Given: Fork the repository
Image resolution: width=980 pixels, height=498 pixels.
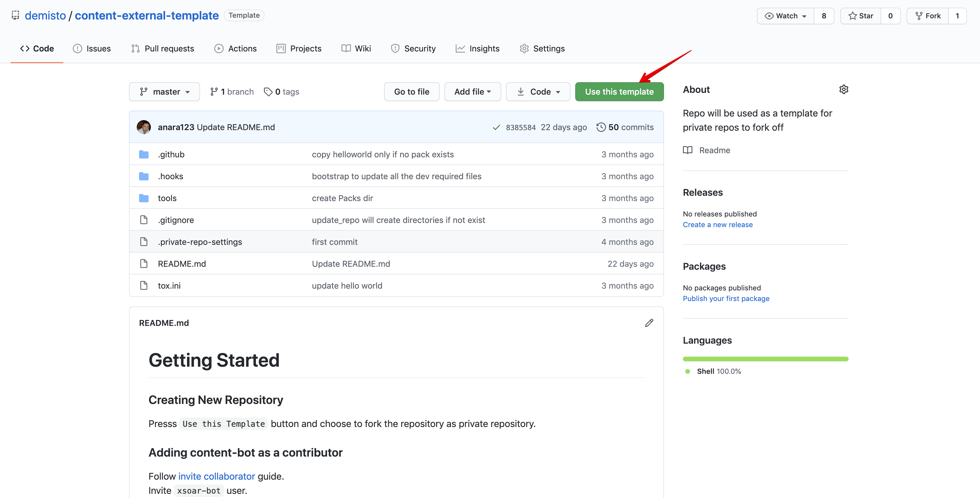Looking at the screenshot, I should point(928,16).
